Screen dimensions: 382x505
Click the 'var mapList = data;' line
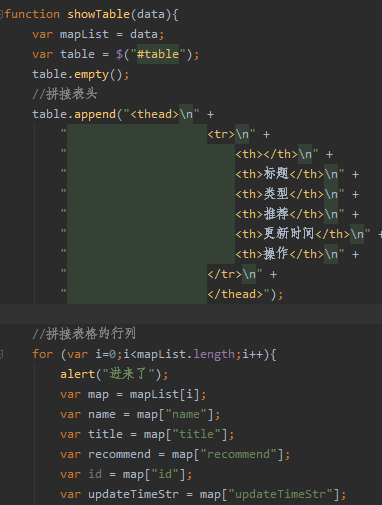pos(98,34)
